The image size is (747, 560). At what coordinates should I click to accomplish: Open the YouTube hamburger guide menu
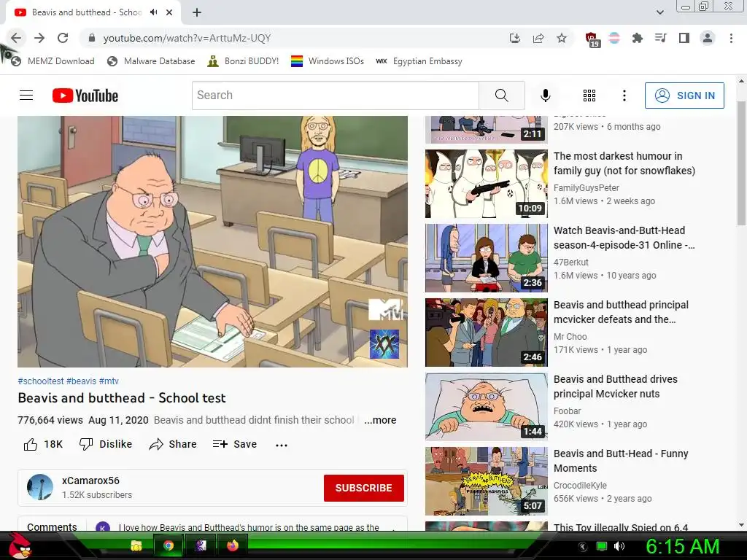tap(26, 96)
